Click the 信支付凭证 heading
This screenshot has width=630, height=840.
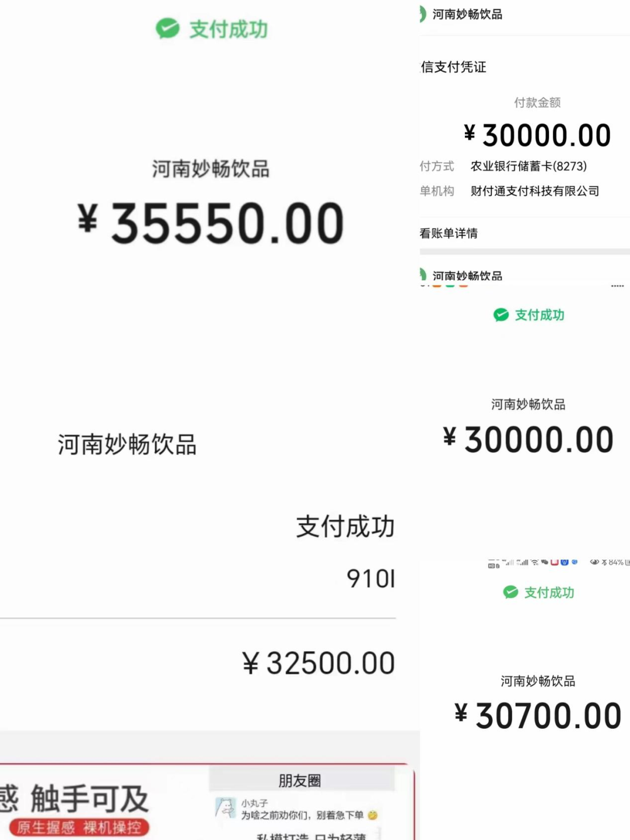point(453,67)
